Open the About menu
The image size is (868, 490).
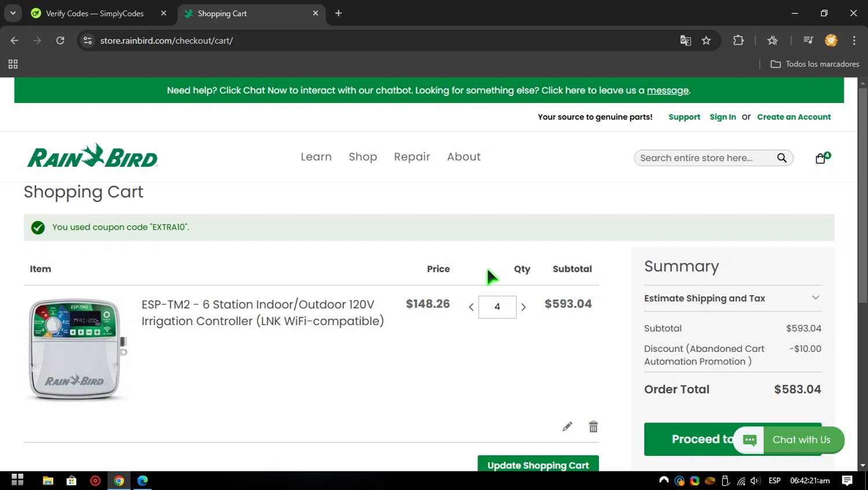pos(464,157)
